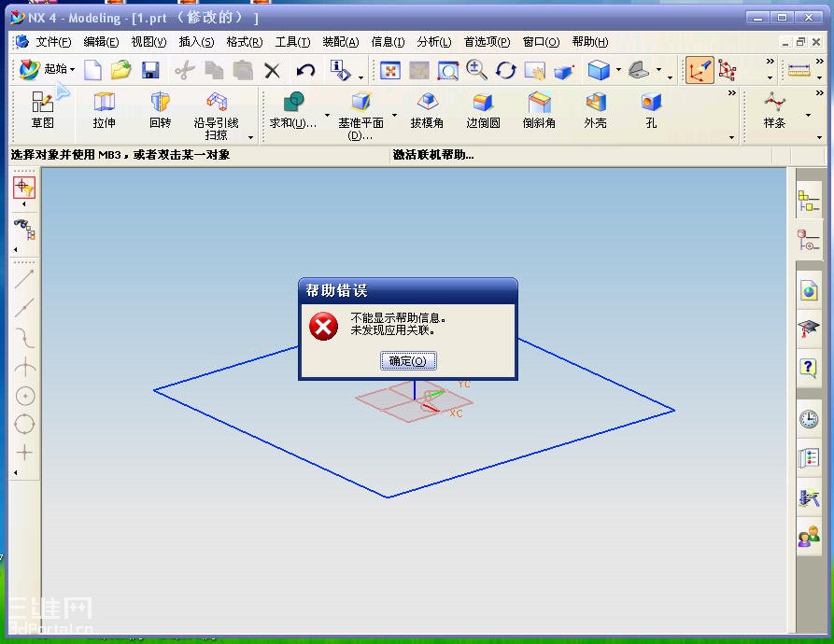Select the Zoom in/out magnifier icon
Image resolution: width=834 pixels, height=644 pixels.
tap(476, 70)
